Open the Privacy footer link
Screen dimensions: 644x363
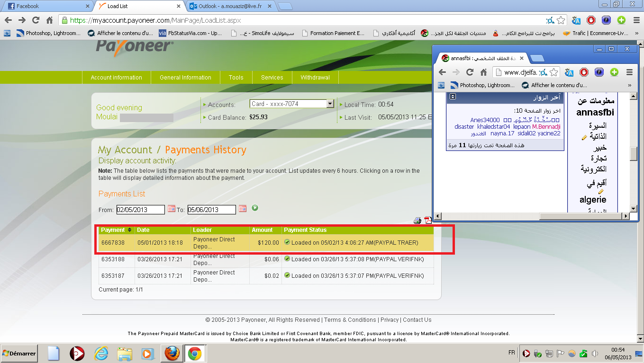[x=390, y=319]
